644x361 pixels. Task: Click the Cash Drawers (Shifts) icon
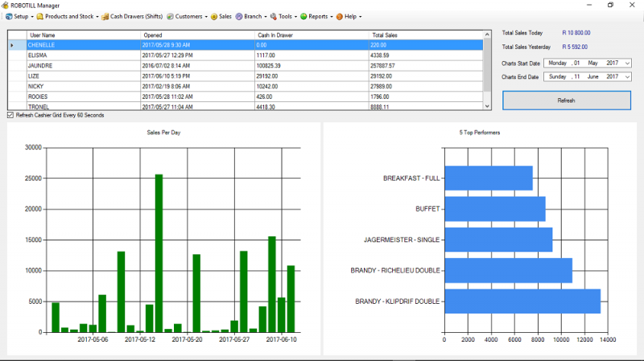[x=105, y=16]
